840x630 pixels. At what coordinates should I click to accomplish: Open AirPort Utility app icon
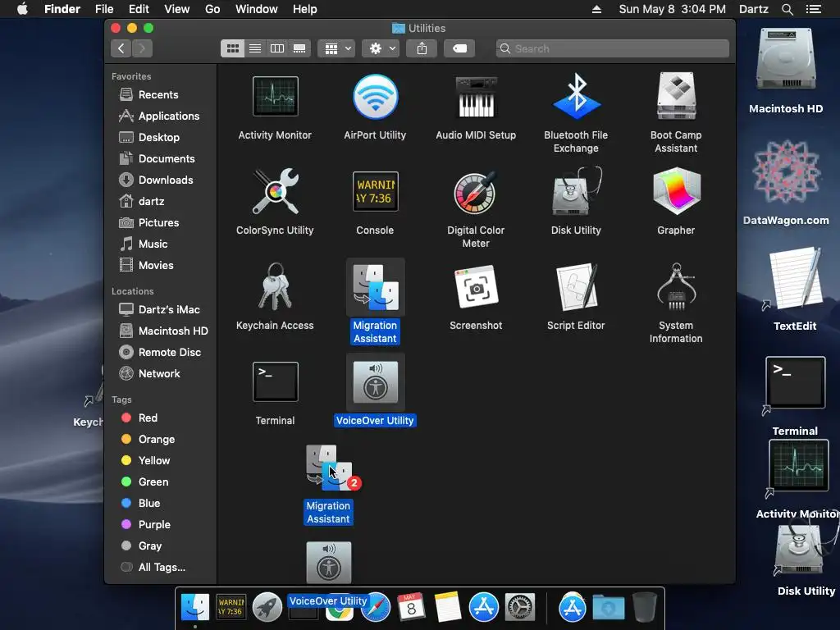click(x=375, y=97)
